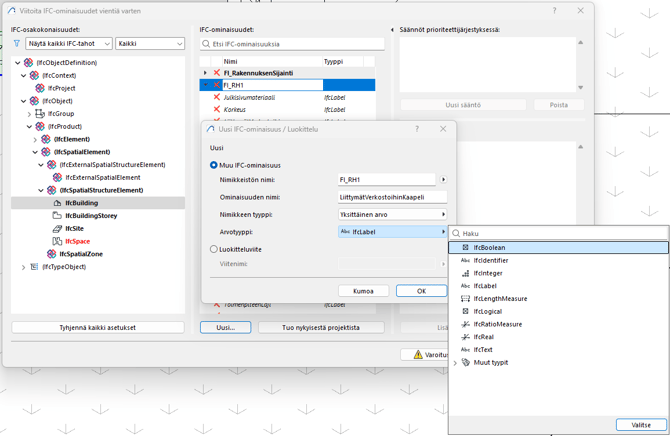Click the IfcLengthMeasure ruler icon
The image size is (670, 436).
point(465,299)
